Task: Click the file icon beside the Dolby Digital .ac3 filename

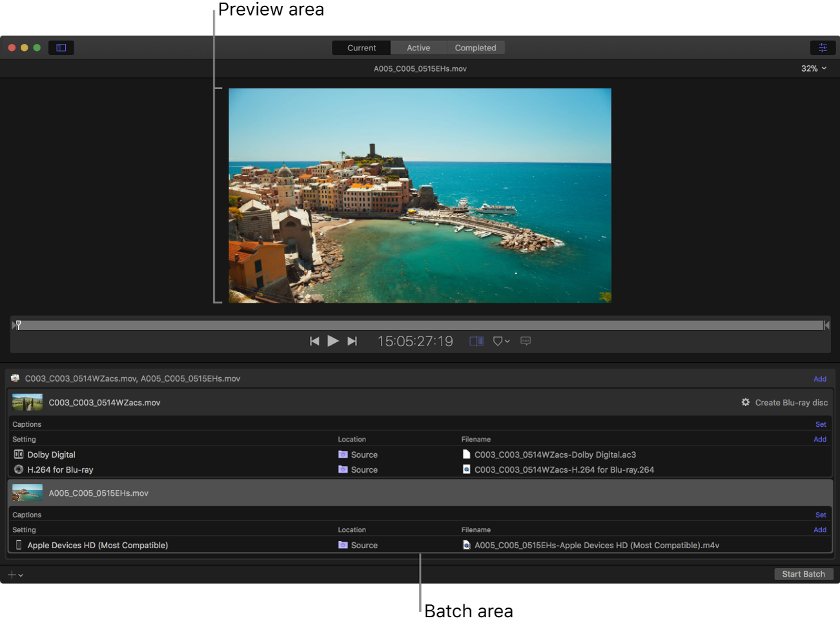Action: (x=466, y=455)
